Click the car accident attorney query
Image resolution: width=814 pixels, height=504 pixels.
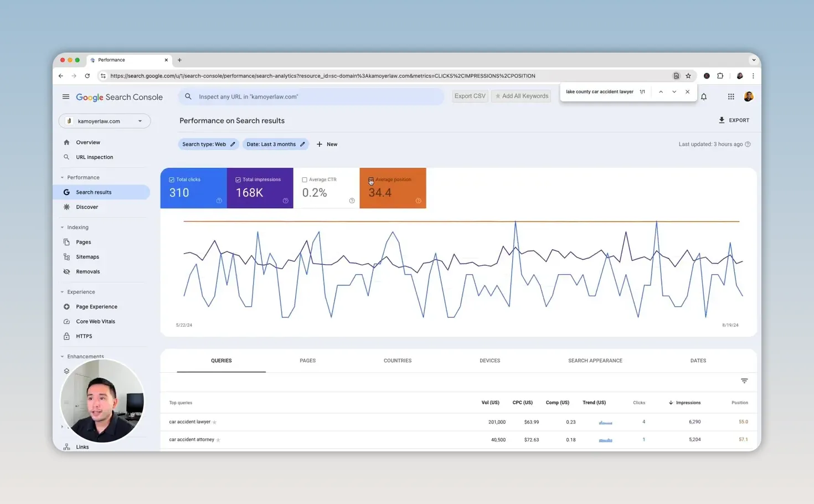(x=192, y=440)
